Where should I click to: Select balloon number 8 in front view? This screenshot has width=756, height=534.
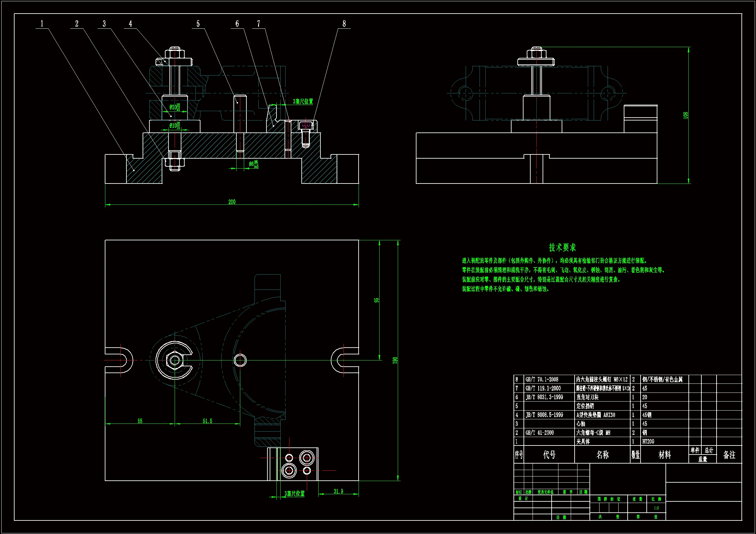click(x=344, y=24)
